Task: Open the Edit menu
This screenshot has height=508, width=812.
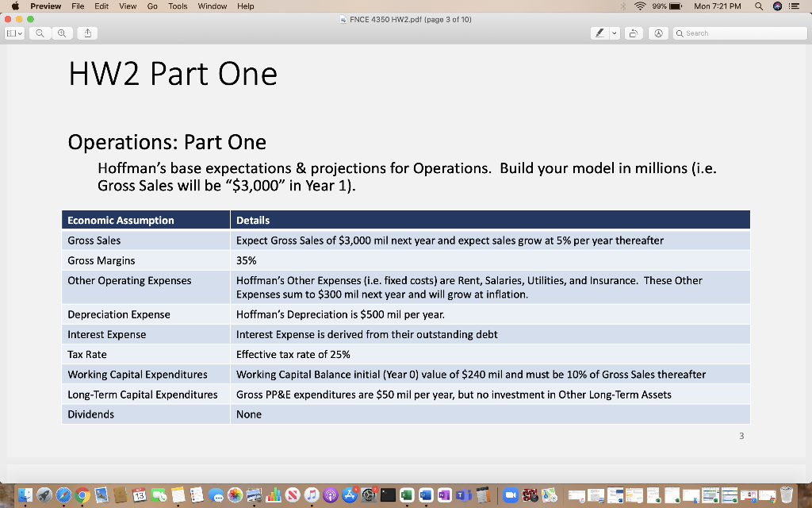Action: tap(101, 6)
